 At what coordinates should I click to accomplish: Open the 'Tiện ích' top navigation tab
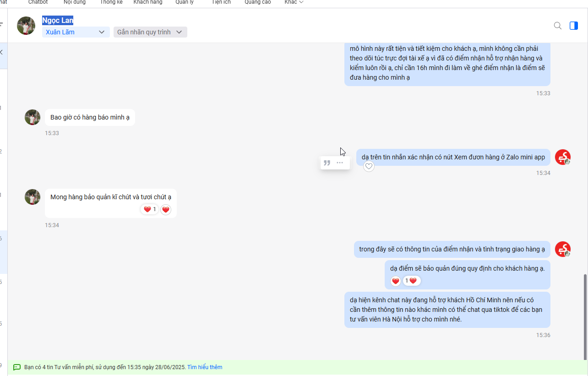(x=221, y=2)
